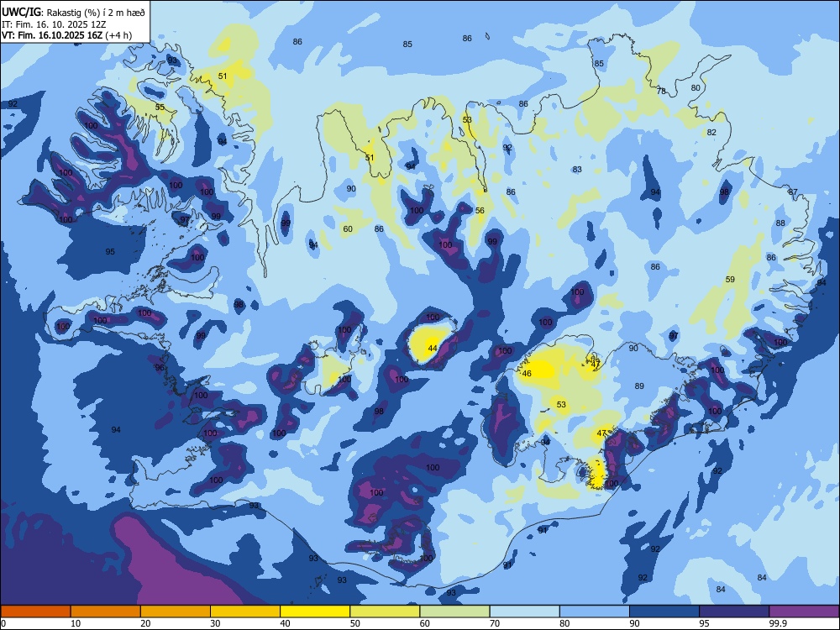
Task: Click the '87' value on the east coast
Action: tap(793, 192)
